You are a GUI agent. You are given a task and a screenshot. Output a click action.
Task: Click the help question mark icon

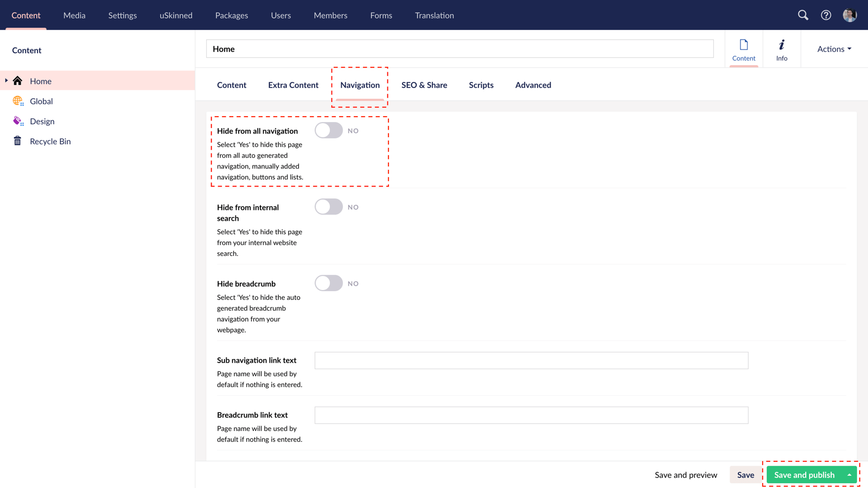click(826, 15)
